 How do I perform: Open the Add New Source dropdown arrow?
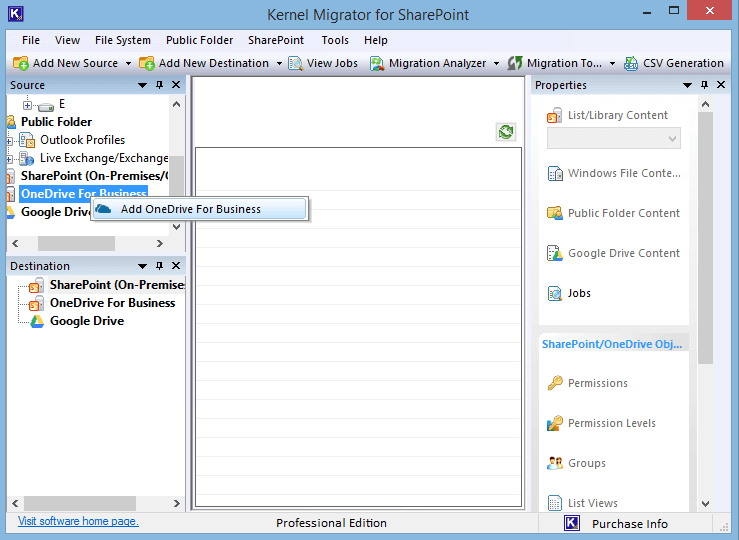click(x=128, y=63)
